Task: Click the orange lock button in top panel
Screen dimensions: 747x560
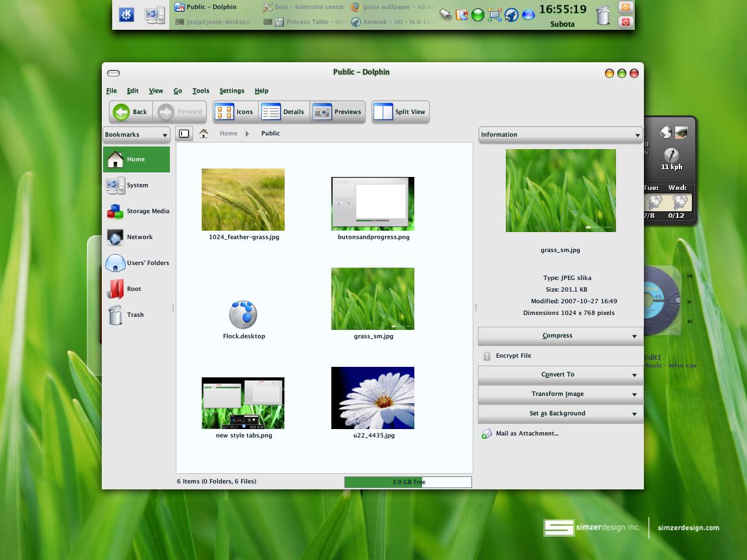Action: 625,7
